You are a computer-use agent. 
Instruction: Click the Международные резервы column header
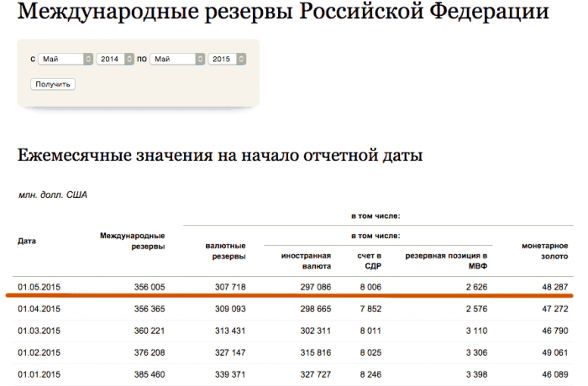pos(133,241)
